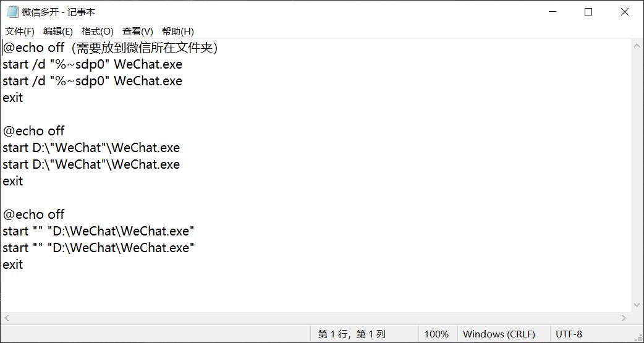The width and height of the screenshot is (644, 343).
Task: Click the horizontal scrollbar right arrow
Action: point(624,318)
